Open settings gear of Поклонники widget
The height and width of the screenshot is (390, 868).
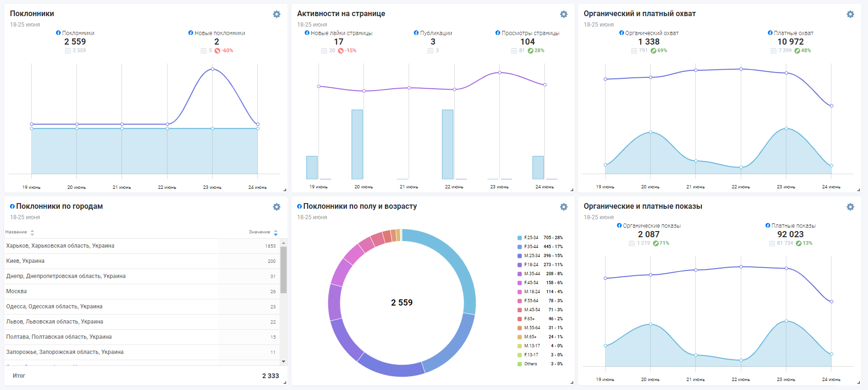point(277,14)
